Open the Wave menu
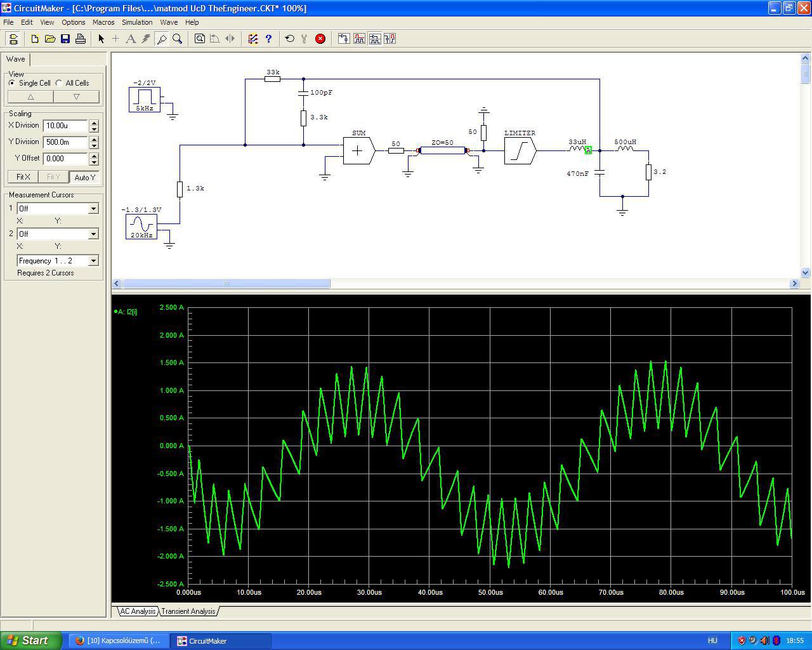The width and height of the screenshot is (812, 650). point(169,22)
